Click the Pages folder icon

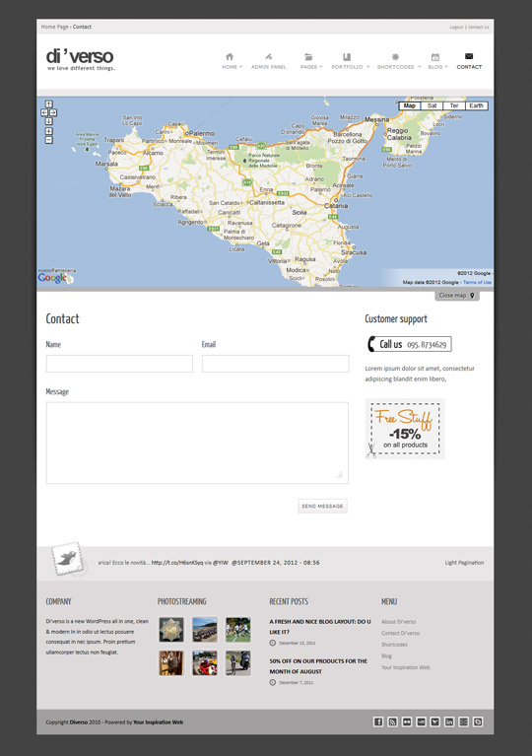click(x=308, y=56)
